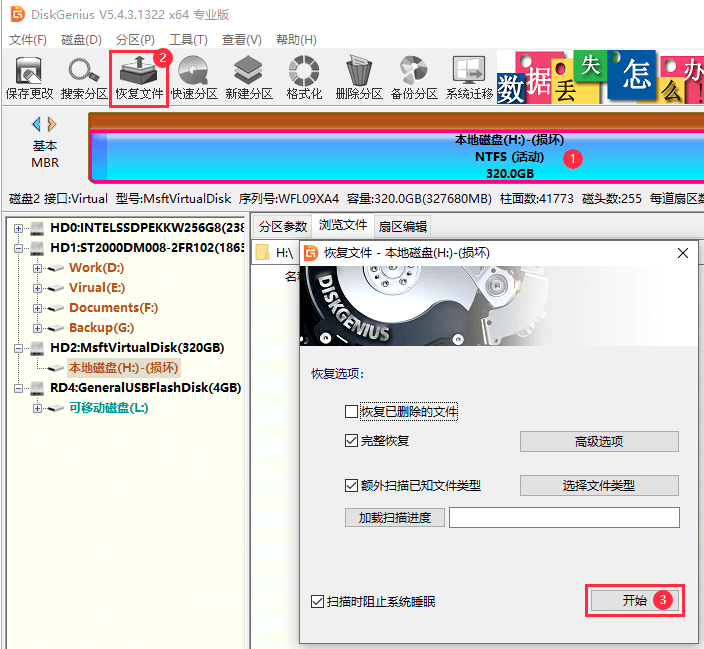704x649 pixels.
Task: Open the 快速分区 tool
Action: click(x=194, y=78)
